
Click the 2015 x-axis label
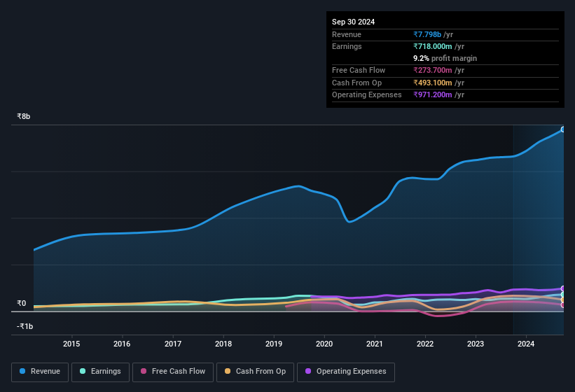point(71,344)
